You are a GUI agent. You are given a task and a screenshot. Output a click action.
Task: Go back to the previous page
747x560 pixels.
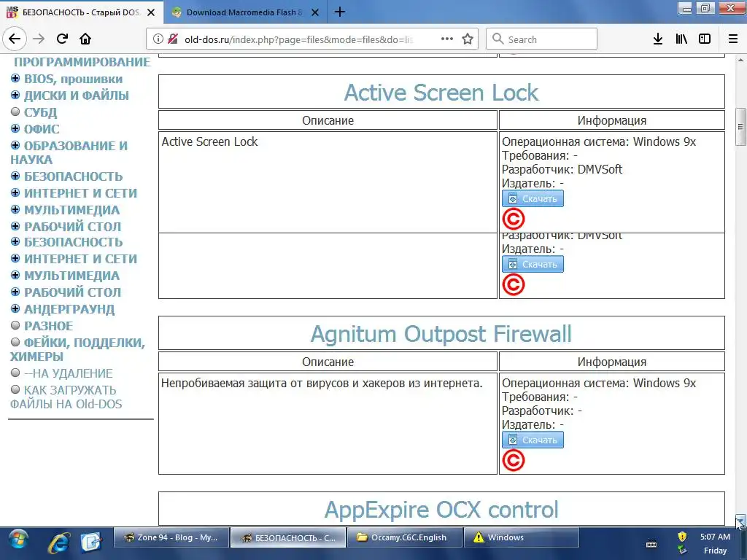coord(15,39)
